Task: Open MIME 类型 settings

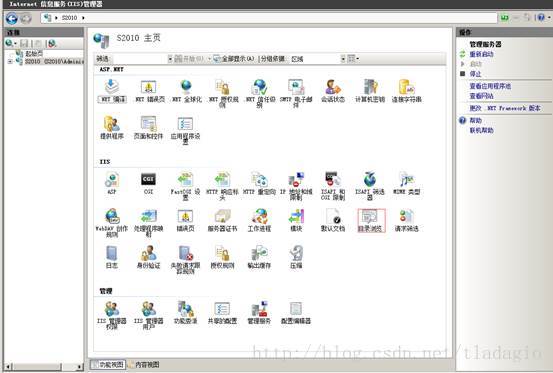Action: pos(406,183)
